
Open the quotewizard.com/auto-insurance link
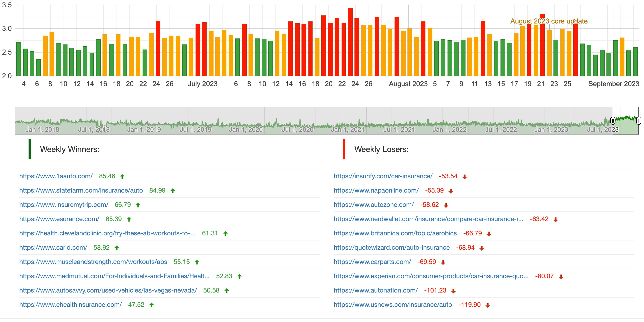click(x=392, y=248)
